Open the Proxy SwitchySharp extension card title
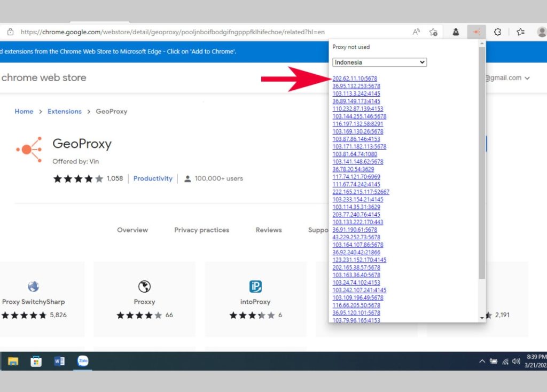The height and width of the screenshot is (392, 547). 34,302
